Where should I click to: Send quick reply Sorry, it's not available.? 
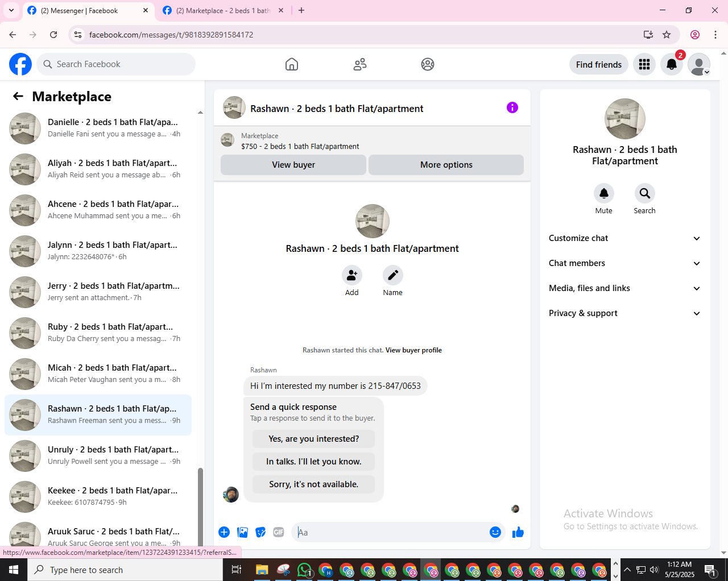point(313,484)
